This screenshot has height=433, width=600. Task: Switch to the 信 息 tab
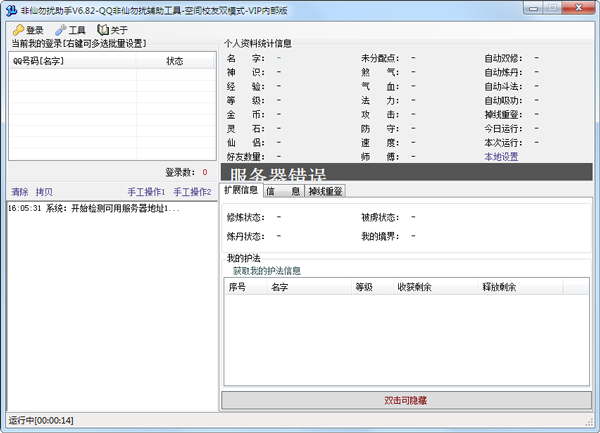(283, 191)
